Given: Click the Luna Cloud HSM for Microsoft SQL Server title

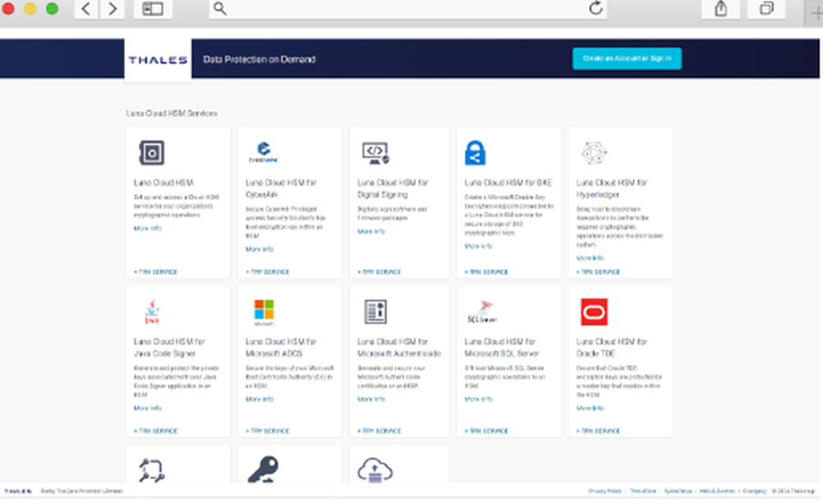Looking at the screenshot, I should pos(502,347).
